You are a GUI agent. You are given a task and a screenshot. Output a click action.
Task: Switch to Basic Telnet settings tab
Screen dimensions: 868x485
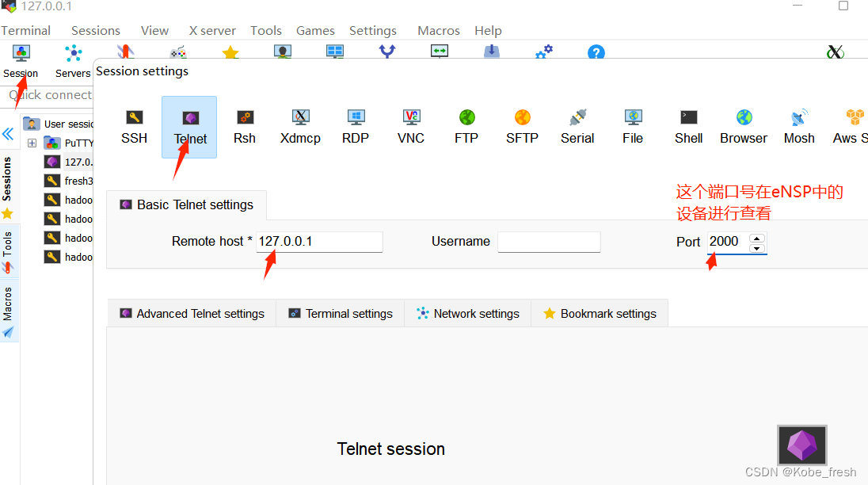pyautogui.click(x=187, y=204)
